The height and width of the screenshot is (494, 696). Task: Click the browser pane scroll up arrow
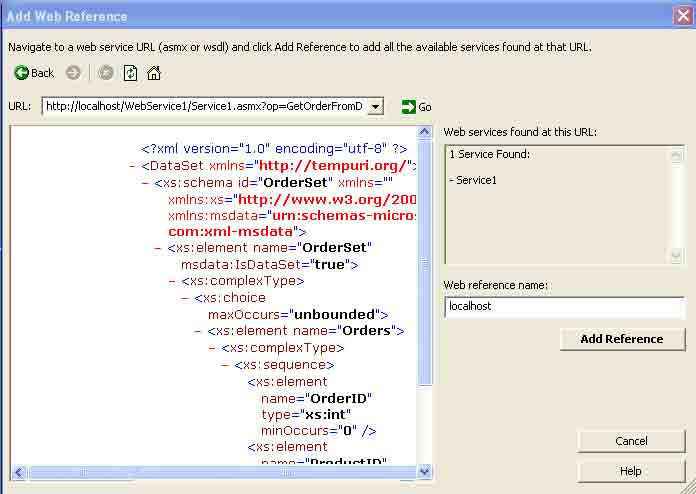point(425,132)
